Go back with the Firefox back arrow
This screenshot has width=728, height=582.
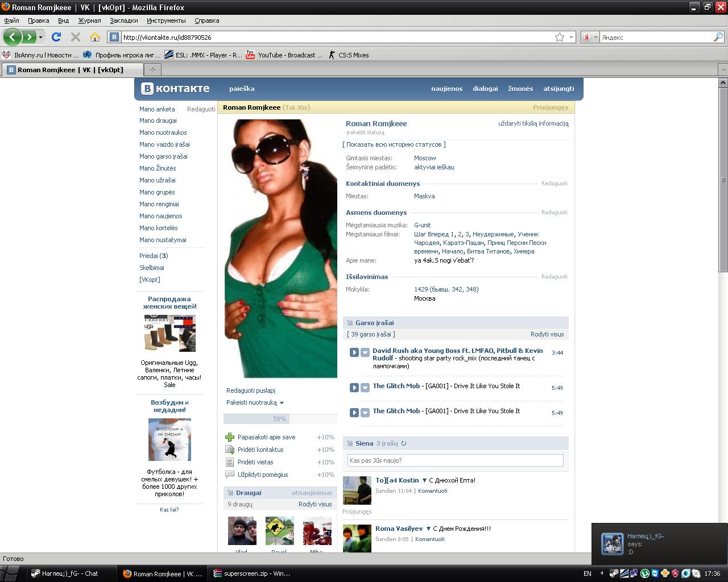click(x=13, y=37)
